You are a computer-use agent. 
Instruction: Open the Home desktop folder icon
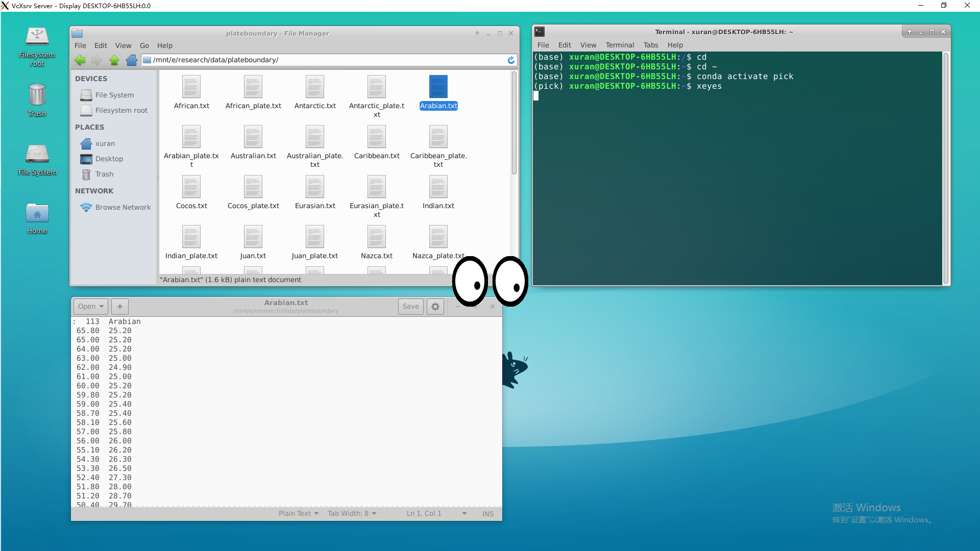(x=37, y=218)
